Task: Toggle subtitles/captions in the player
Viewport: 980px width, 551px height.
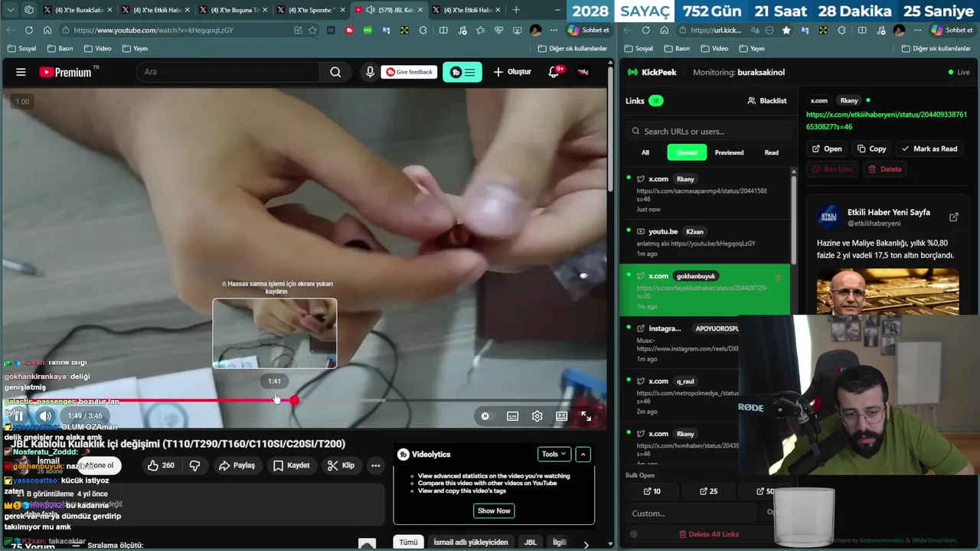Action: [x=512, y=416]
